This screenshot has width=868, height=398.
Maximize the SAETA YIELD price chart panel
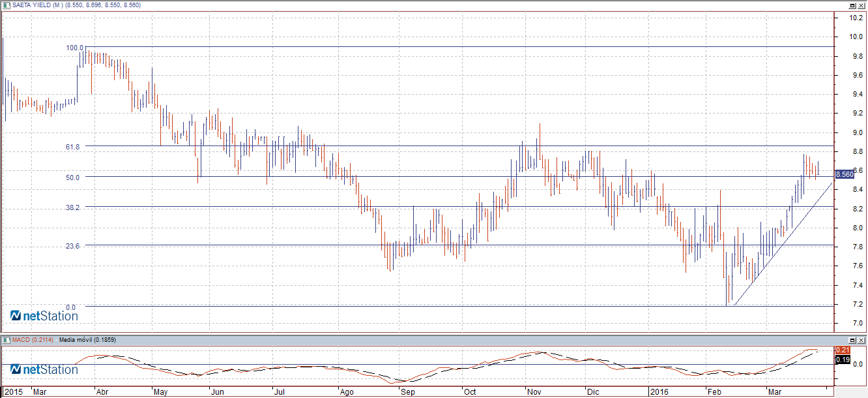(x=852, y=5)
